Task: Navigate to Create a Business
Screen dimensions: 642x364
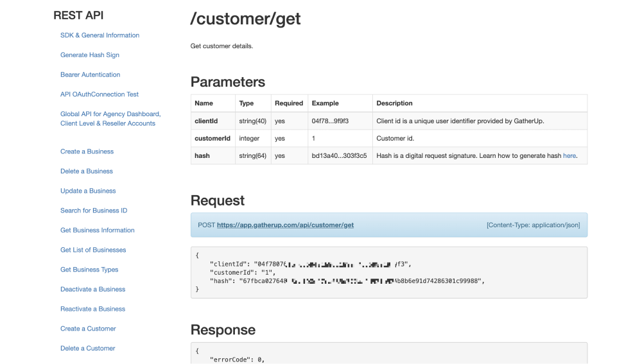Action: point(87,152)
